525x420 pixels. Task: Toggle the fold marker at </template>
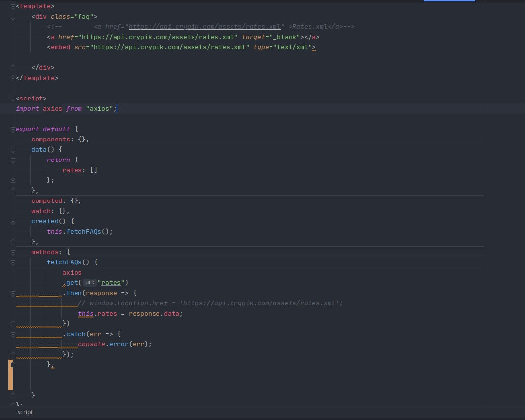click(x=13, y=78)
